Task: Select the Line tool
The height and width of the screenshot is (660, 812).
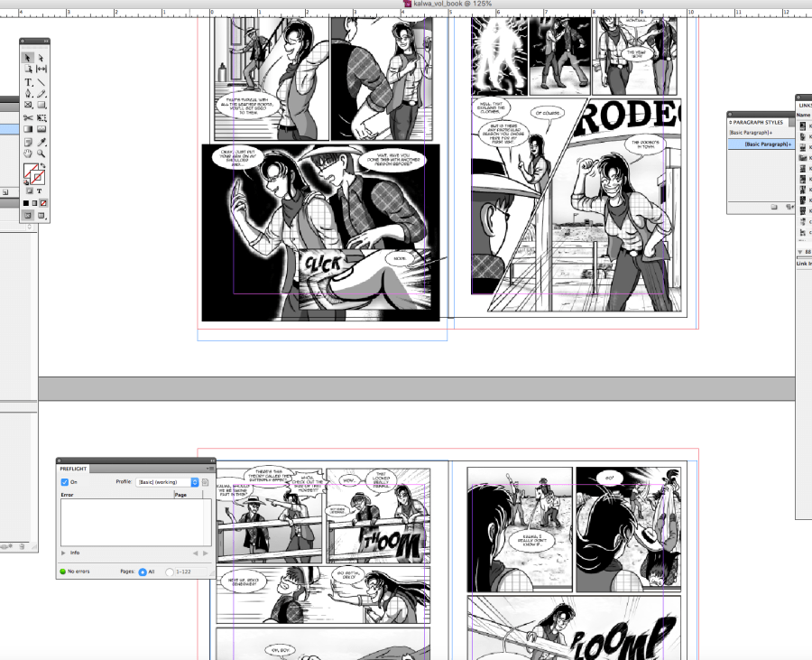Action: click(42, 81)
